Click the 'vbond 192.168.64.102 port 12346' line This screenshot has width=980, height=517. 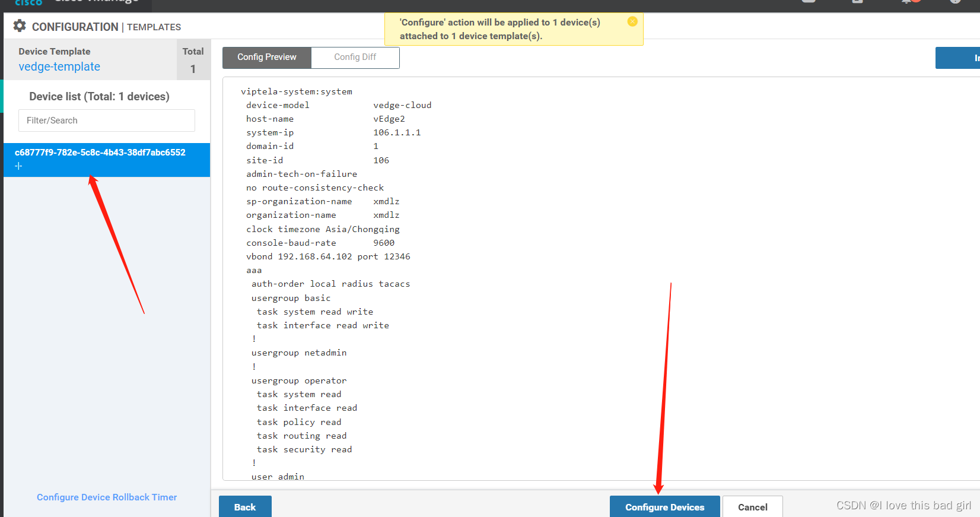tap(328, 256)
